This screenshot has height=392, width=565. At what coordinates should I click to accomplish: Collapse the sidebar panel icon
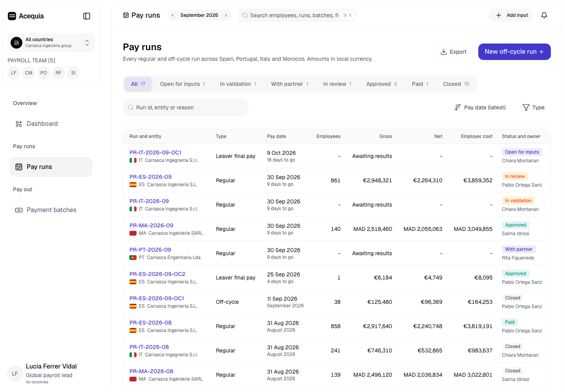tap(87, 16)
